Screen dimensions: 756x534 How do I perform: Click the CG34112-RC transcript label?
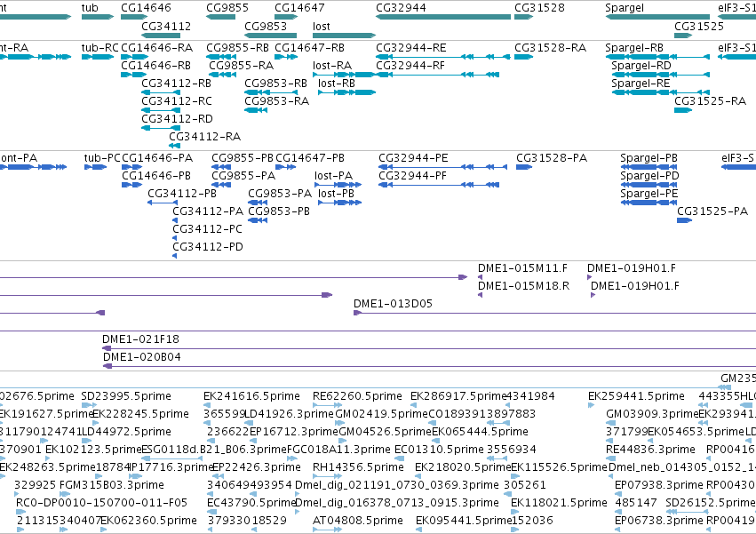[x=177, y=101]
